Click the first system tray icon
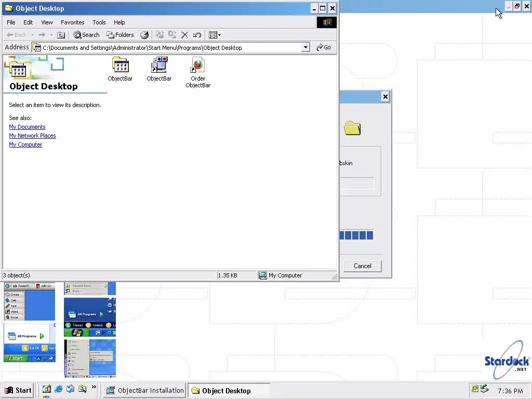 (475, 389)
